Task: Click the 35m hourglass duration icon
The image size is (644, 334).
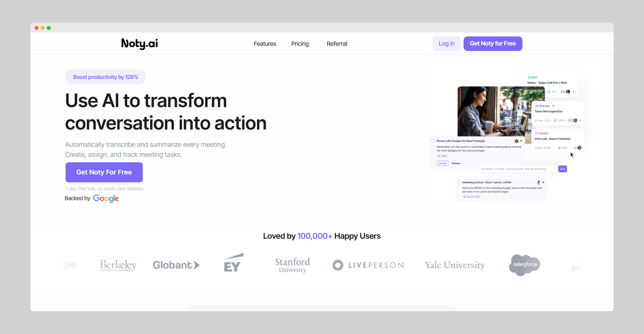Action: (x=560, y=148)
